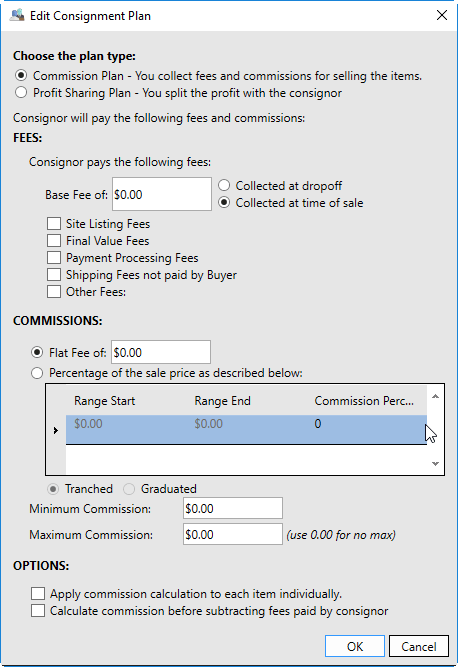Click the OK button

point(355,647)
